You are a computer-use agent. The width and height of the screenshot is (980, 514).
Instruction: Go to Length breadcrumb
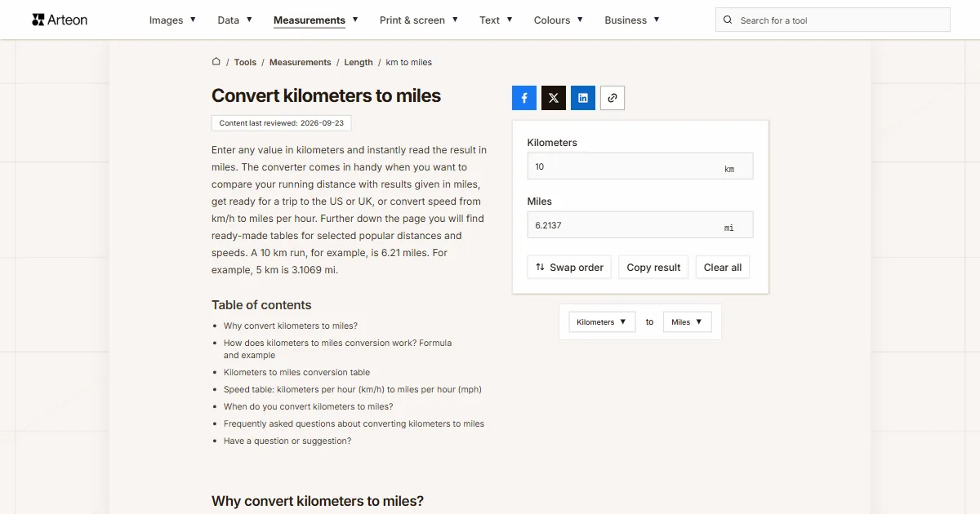(x=359, y=62)
